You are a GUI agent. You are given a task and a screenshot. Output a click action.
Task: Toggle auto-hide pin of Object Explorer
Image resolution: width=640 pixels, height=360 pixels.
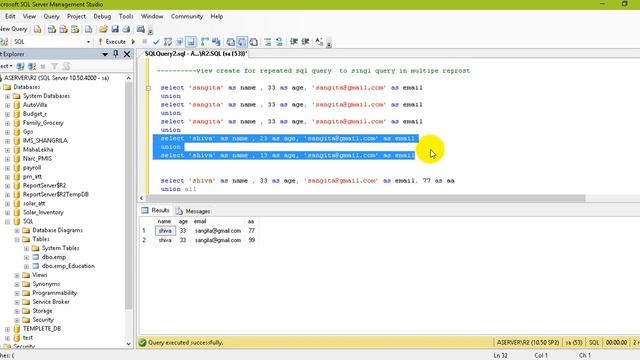coord(116,54)
